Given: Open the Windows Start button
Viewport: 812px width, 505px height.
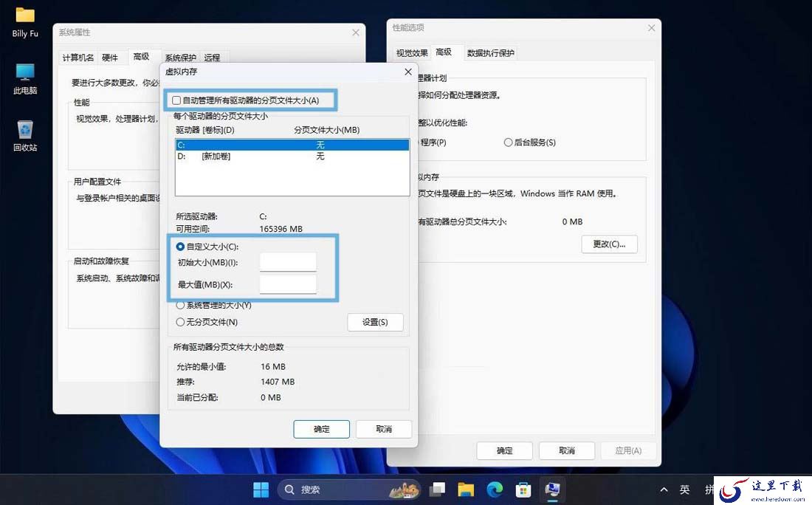Looking at the screenshot, I should click(x=261, y=489).
